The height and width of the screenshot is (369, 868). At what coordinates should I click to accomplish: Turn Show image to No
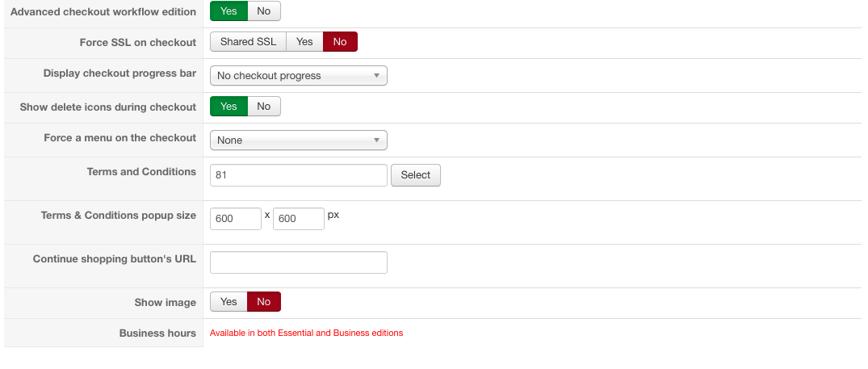(x=264, y=302)
